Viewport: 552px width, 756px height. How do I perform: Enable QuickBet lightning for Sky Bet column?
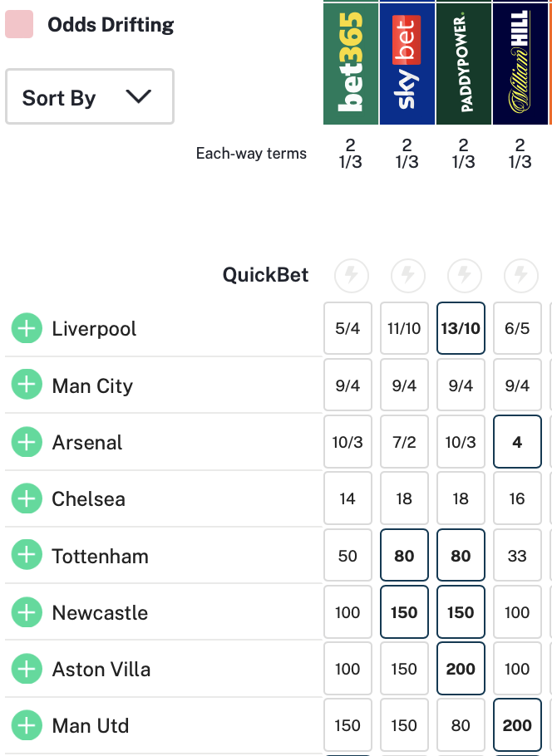407,275
